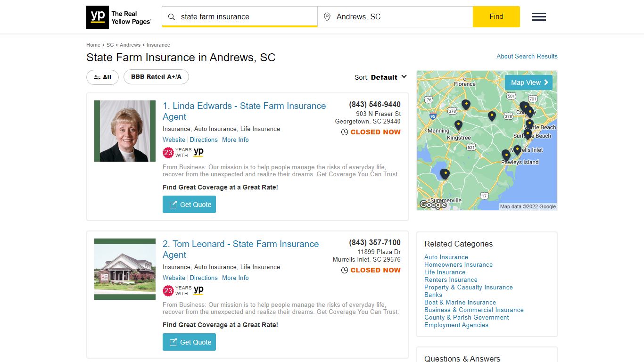Focus the Andrews, SC location field
Image resolution: width=644 pixels, height=362 pixels.
coord(395,17)
